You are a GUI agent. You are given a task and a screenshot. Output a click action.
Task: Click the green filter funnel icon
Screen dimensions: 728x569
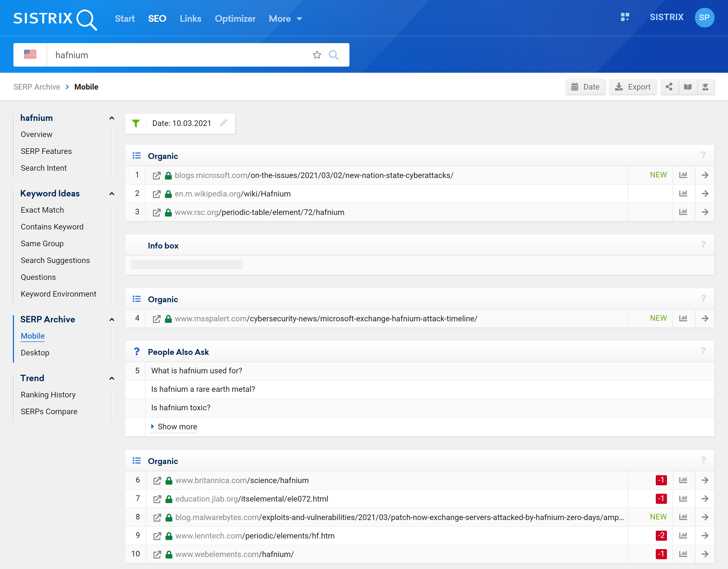coord(136,123)
